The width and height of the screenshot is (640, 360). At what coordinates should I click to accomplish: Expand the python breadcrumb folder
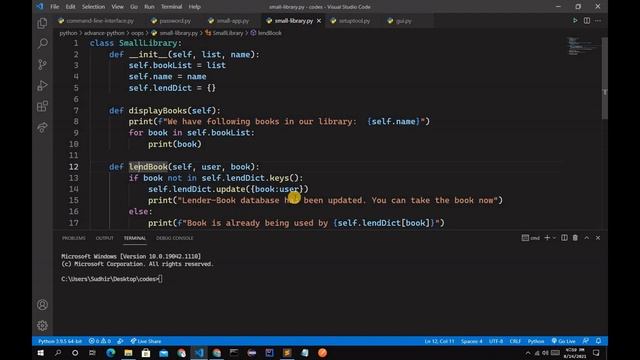point(68,33)
